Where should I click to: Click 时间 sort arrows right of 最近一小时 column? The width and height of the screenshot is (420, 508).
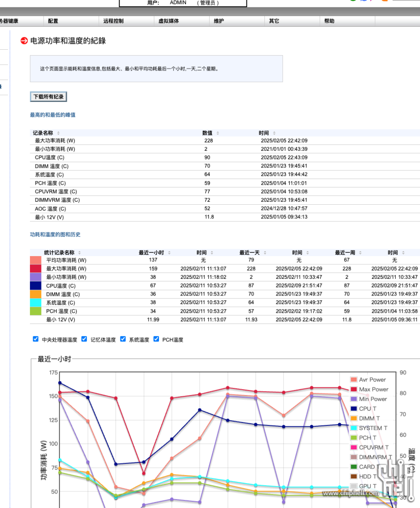(x=212, y=253)
